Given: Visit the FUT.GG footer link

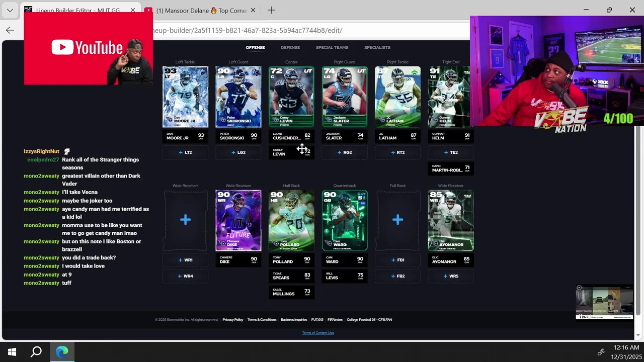Looking at the screenshot, I should pyautogui.click(x=317, y=320).
